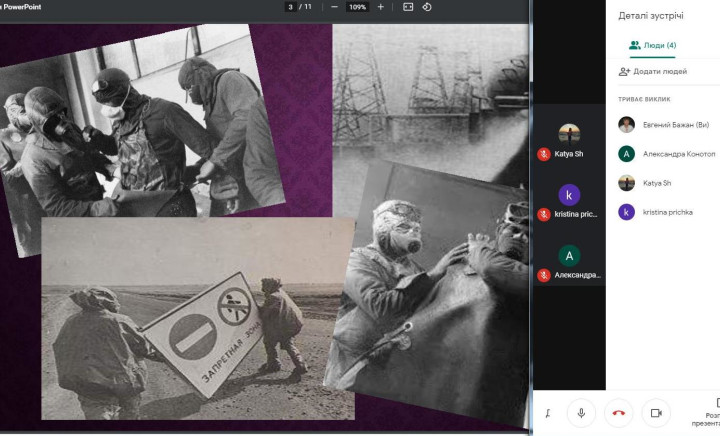End the call with red hang-up button

pyautogui.click(x=619, y=412)
